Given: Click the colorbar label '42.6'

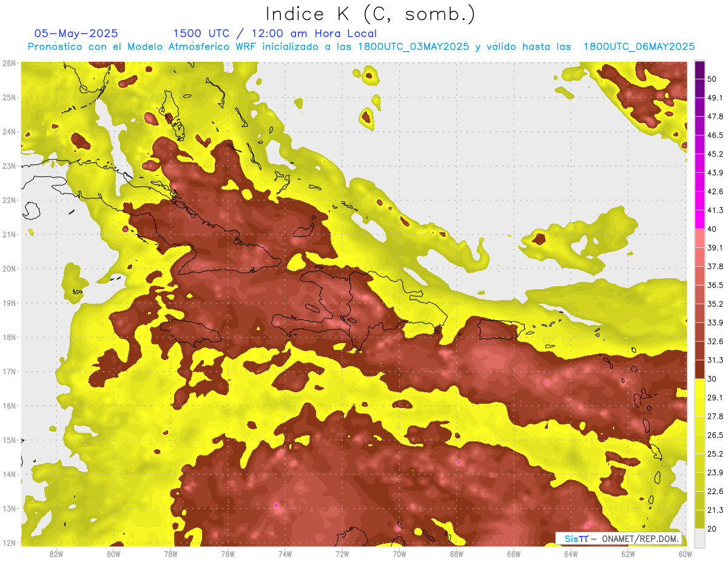Looking at the screenshot, I should click(715, 192).
